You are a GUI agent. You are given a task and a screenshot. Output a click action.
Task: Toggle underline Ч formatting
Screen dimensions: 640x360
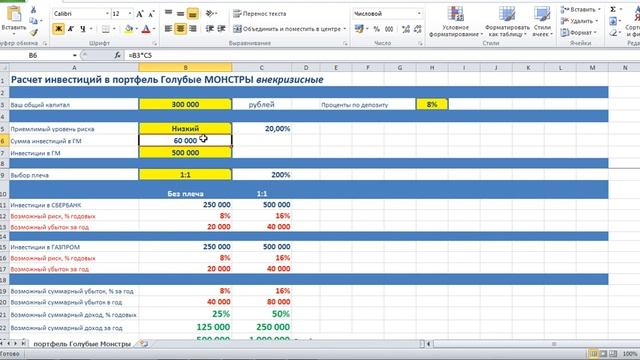point(82,29)
